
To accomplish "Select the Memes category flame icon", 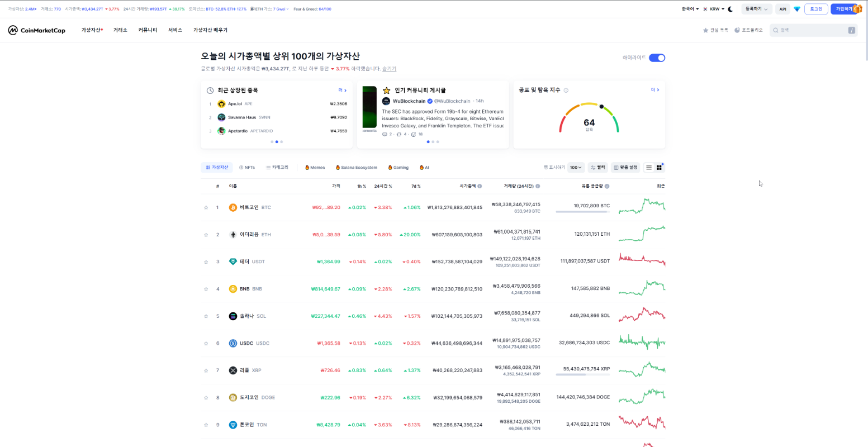I will [x=306, y=167].
